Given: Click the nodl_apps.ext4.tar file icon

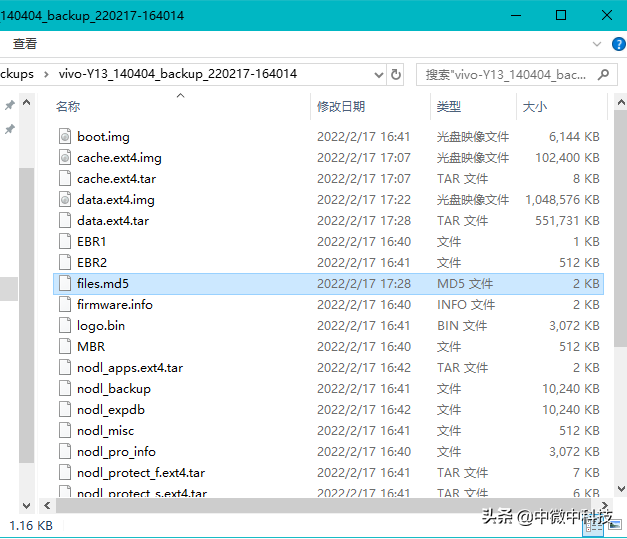Looking at the screenshot, I should [x=65, y=367].
